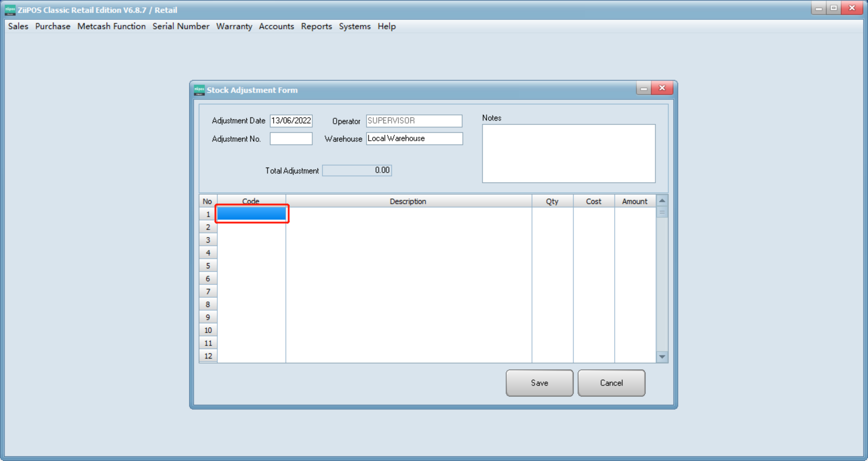Viewport: 868px width, 461px height.
Task: Open the Sales menu
Action: click(x=18, y=26)
